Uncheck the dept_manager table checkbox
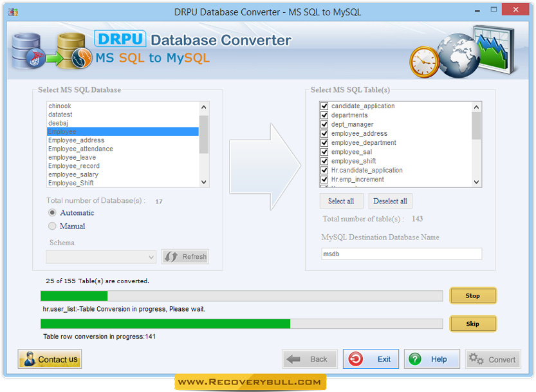Viewport: 536px width, 392px height. 324,124
